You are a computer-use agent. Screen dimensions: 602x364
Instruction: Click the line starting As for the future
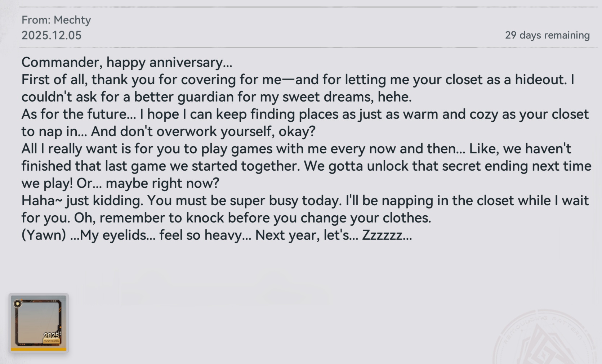tap(304, 114)
